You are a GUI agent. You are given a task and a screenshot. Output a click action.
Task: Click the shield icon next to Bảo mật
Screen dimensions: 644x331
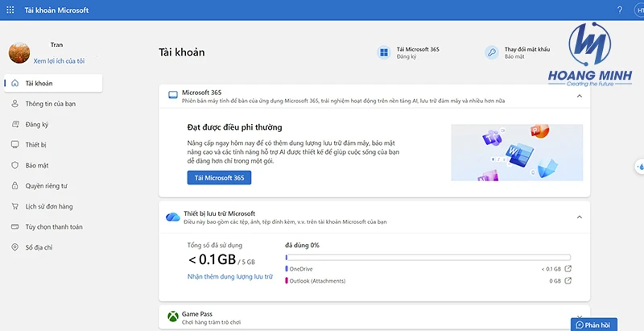(14, 165)
